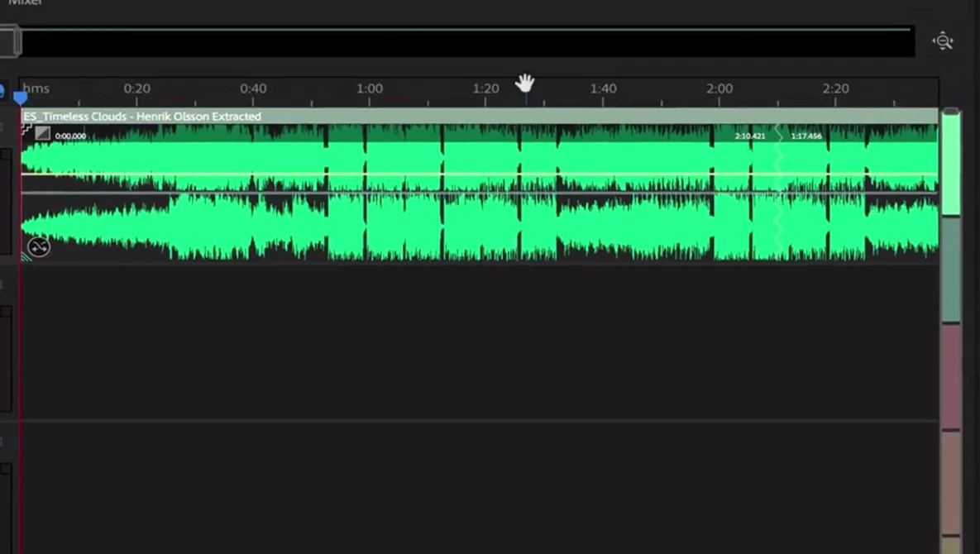Click the stair-step trim icon at the clip's top-left corner
Screen dimensions: 980x554
click(26, 129)
